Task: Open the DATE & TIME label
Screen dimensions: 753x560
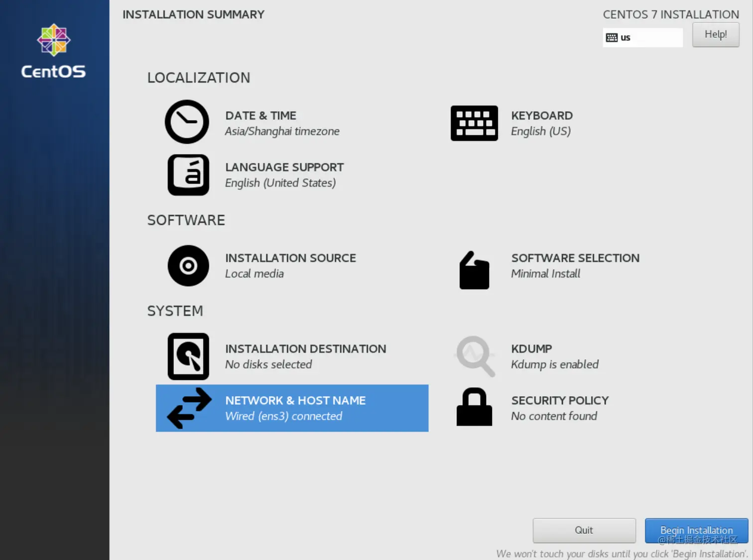Action: pos(260,115)
